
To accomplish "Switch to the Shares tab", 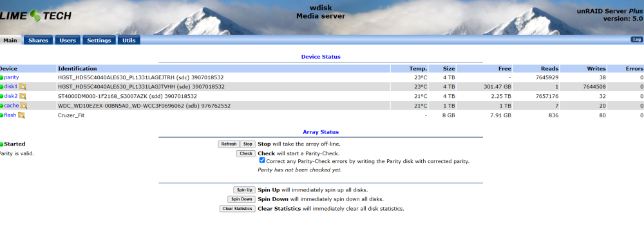I will pos(38,41).
